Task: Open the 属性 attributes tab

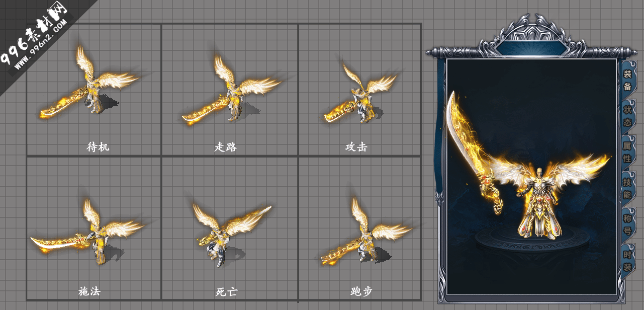Action: [x=627, y=152]
